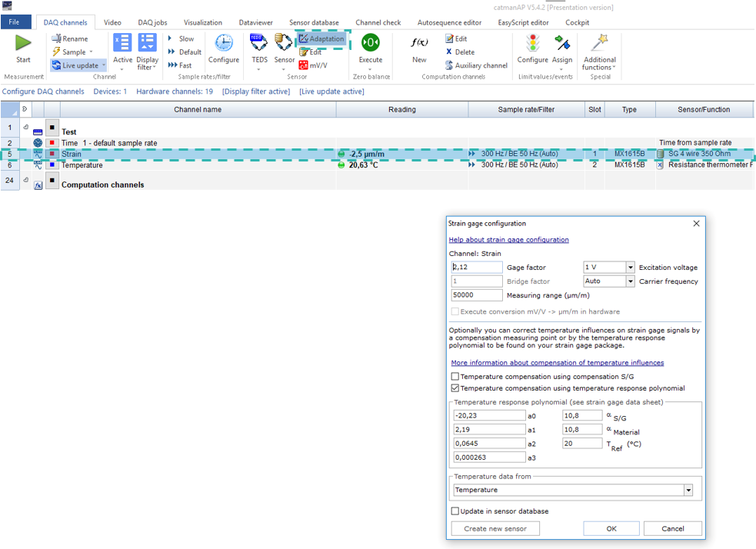
Task: Open limit values Configure traffic light
Action: (x=533, y=42)
